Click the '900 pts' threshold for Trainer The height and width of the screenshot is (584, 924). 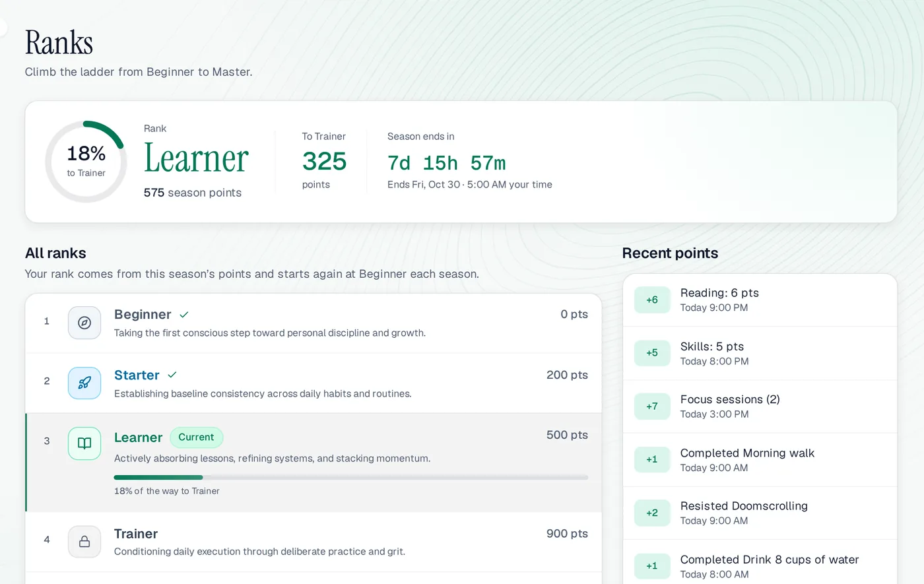567,534
